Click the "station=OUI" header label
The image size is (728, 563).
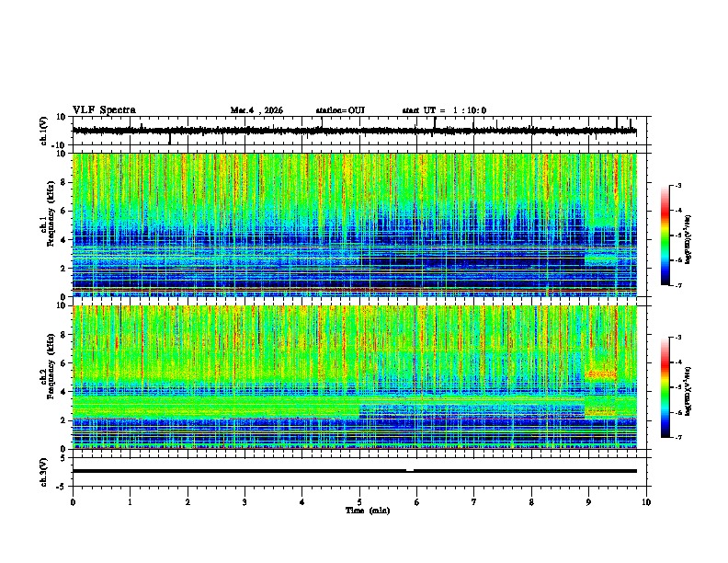tap(340, 110)
